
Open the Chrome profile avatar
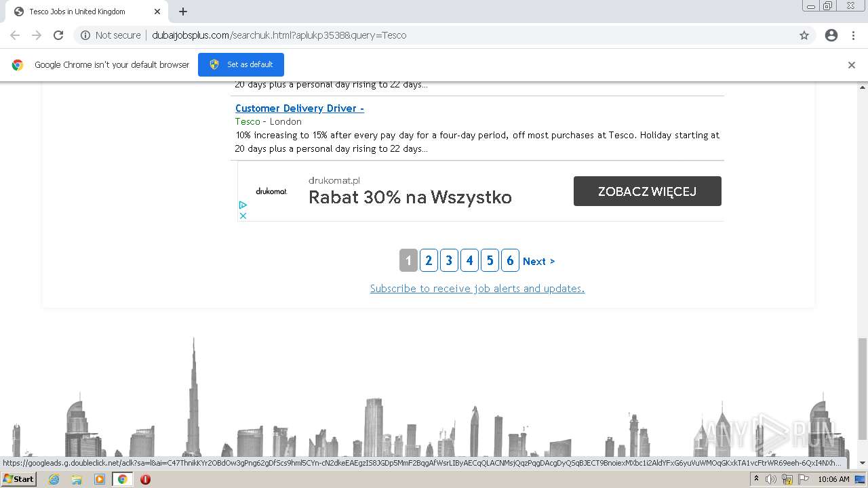pyautogui.click(x=831, y=35)
